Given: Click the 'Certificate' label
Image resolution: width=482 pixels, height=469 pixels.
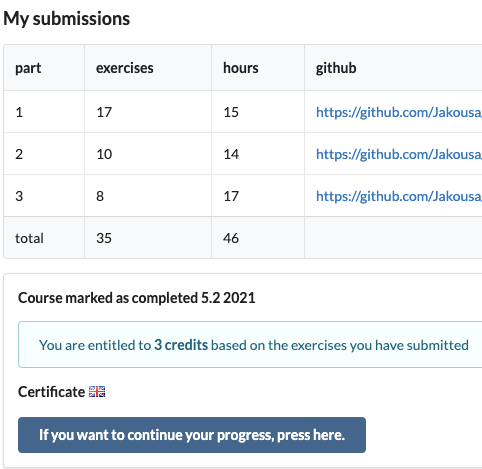Looking at the screenshot, I should 52,392.
